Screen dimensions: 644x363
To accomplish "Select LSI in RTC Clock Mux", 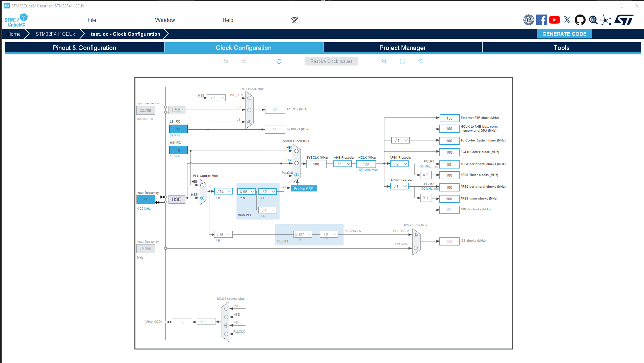I will pos(249,122).
